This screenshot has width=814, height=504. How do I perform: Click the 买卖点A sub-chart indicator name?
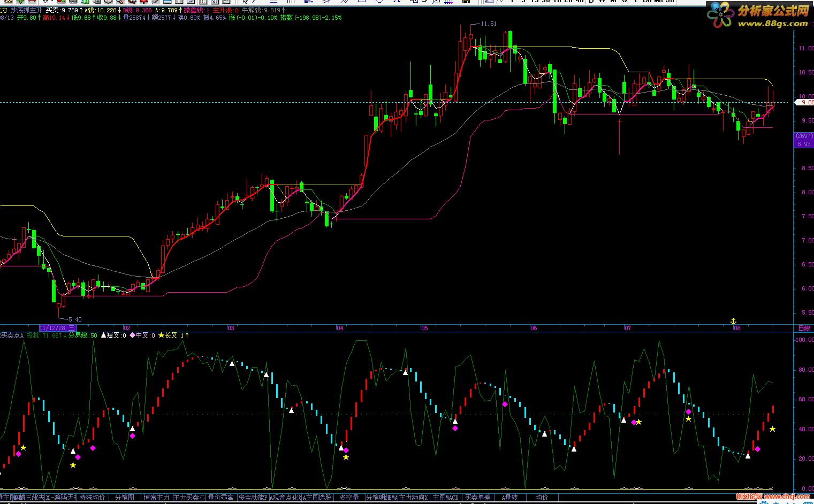12,335
